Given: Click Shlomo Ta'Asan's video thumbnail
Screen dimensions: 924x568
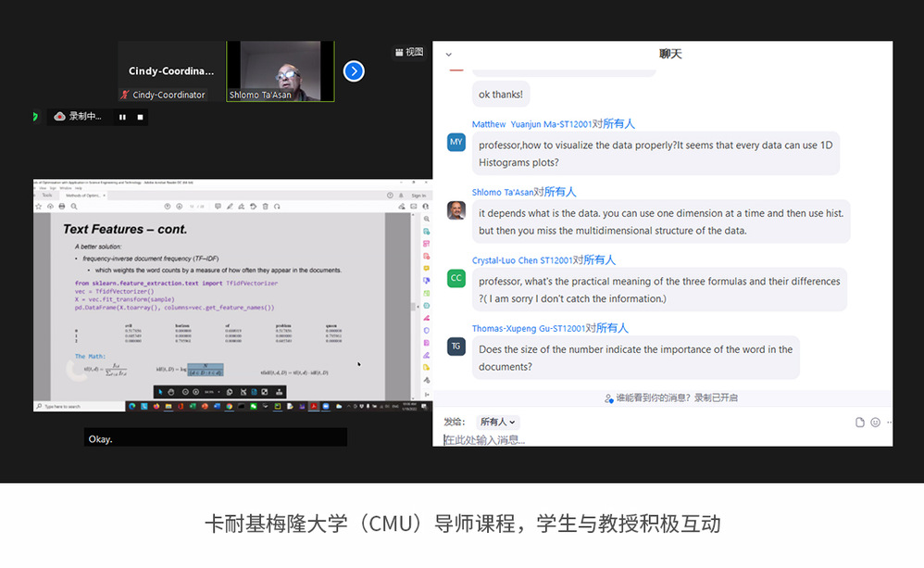Looking at the screenshot, I should coord(281,70).
